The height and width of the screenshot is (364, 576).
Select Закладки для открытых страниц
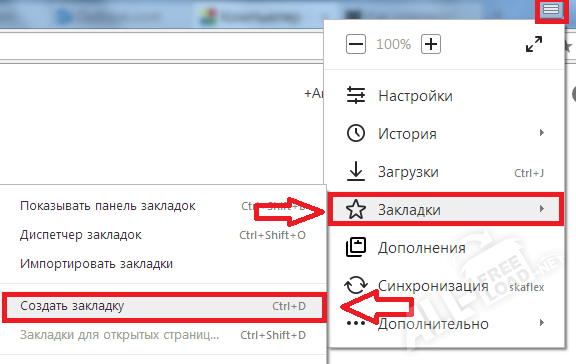click(x=119, y=335)
